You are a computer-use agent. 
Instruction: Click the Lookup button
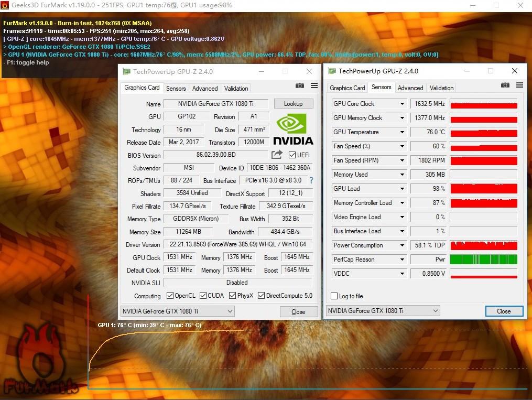tap(293, 103)
